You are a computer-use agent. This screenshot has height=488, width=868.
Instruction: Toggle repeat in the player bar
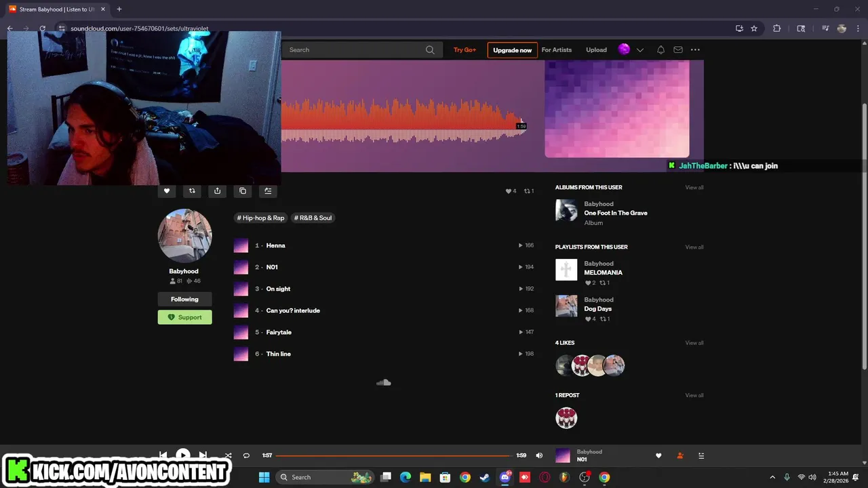pyautogui.click(x=246, y=455)
